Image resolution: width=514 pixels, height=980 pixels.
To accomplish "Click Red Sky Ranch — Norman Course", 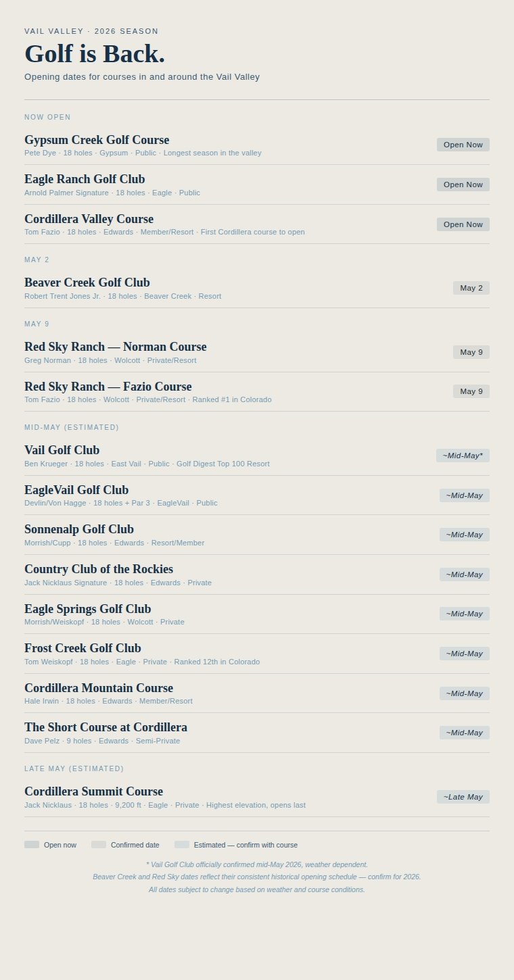I will tap(116, 347).
